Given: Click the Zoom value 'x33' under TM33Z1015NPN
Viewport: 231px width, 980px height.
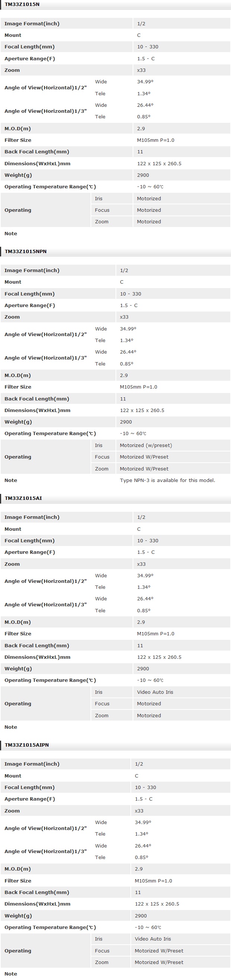Looking at the screenshot, I should click(x=124, y=317).
